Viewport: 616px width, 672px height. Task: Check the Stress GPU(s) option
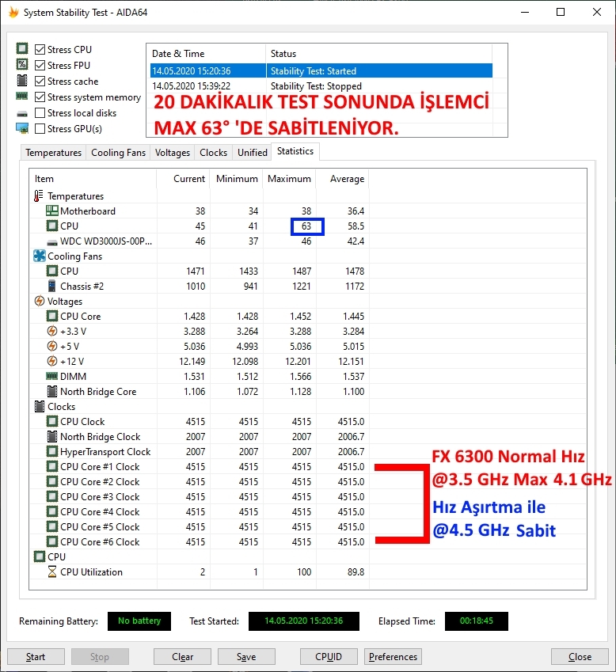(40, 129)
